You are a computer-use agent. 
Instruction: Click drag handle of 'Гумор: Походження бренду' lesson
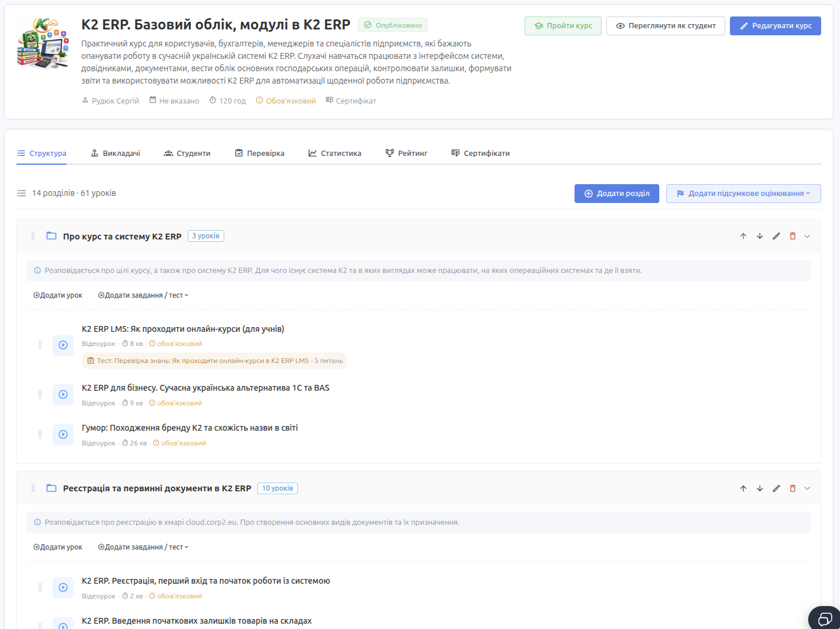click(40, 434)
